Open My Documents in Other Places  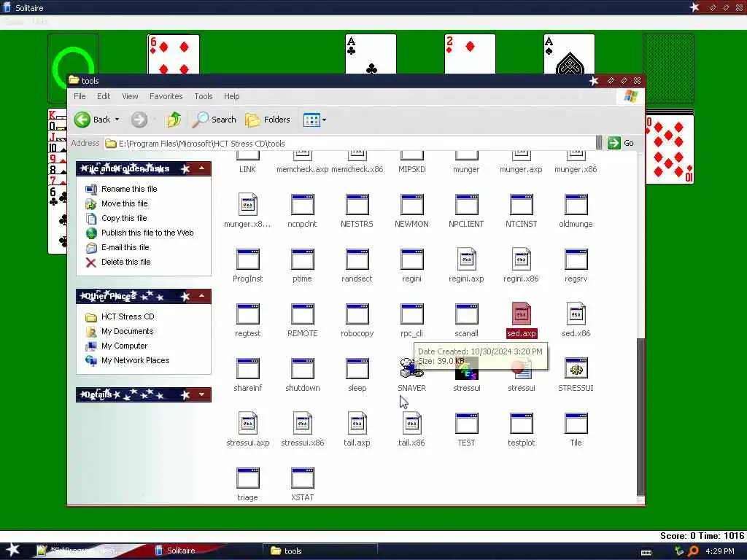[x=127, y=331]
